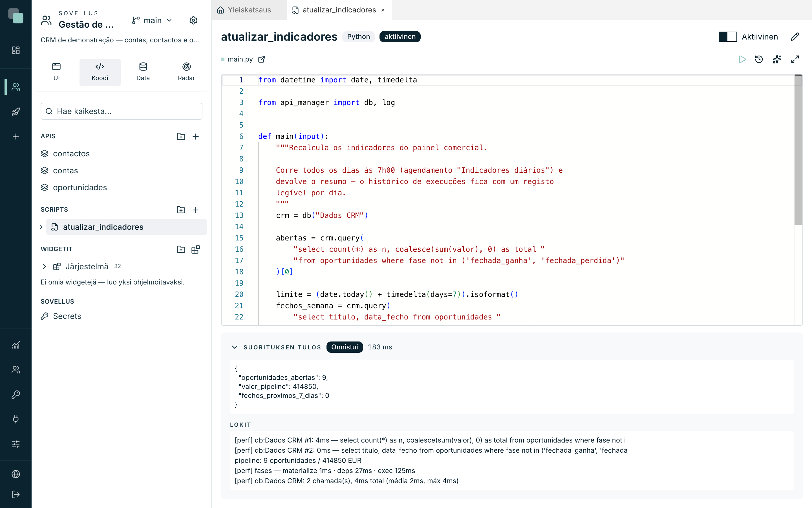
Task: Open the main branch dropdown
Action: (152, 21)
